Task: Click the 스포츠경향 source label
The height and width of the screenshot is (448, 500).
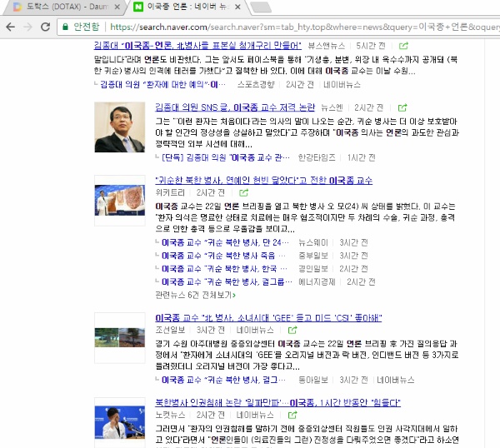Action: point(256,84)
